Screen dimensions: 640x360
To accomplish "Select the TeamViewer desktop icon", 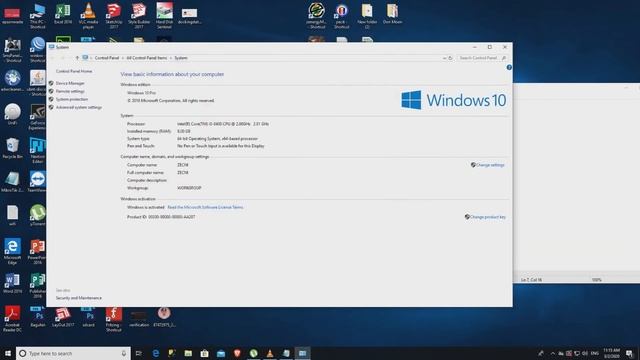I will click(37, 182).
